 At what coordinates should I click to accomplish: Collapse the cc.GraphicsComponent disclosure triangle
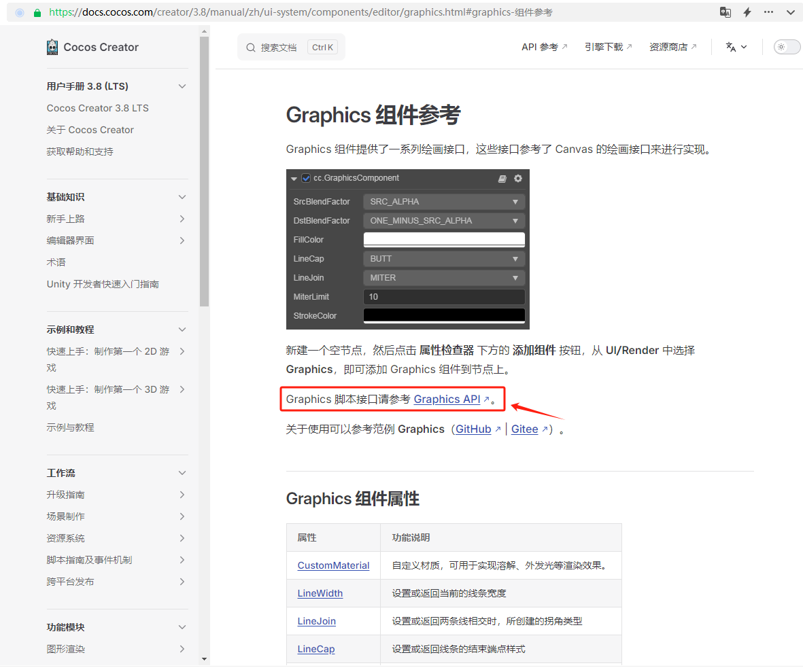(x=294, y=179)
